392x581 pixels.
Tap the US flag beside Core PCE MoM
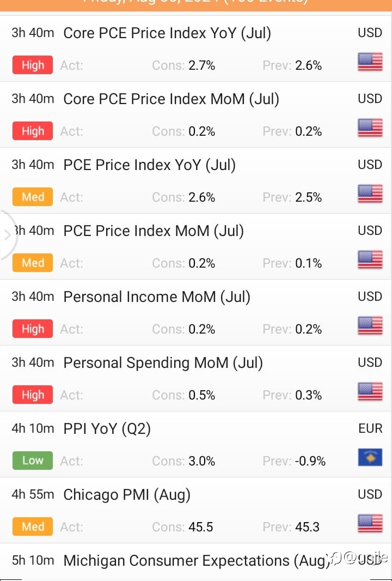tap(370, 128)
